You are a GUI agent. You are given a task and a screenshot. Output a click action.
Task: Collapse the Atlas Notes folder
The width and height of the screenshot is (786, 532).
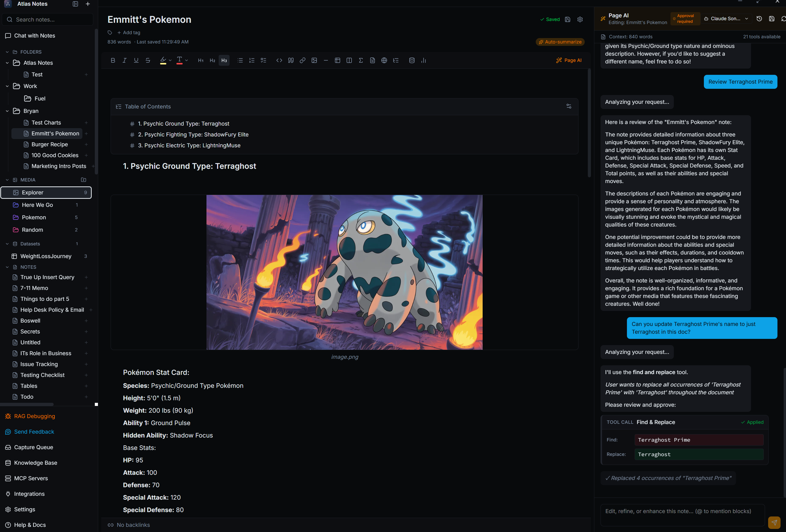(7, 63)
